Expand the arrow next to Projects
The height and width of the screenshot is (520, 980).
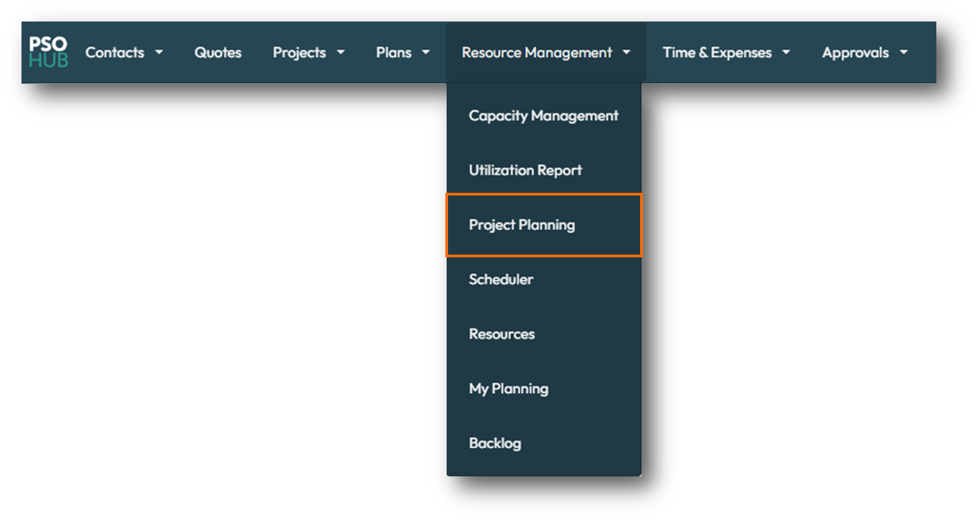click(x=341, y=52)
